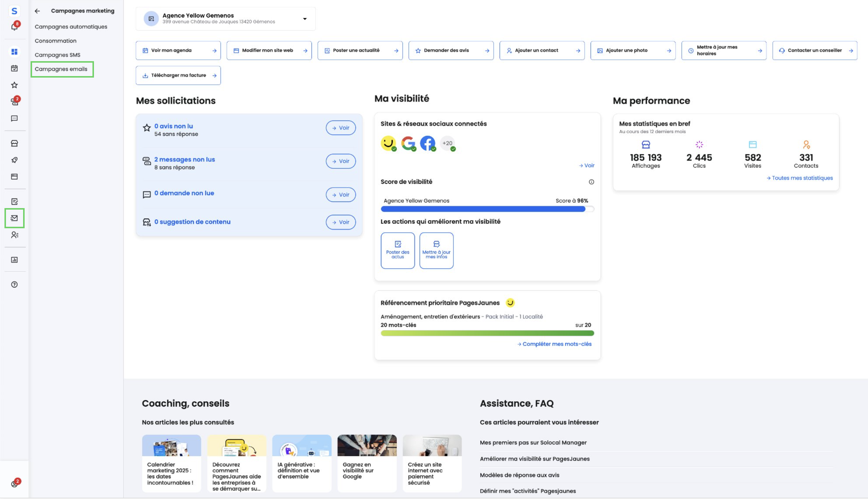Click Télécharger ma facture button

pyautogui.click(x=178, y=75)
